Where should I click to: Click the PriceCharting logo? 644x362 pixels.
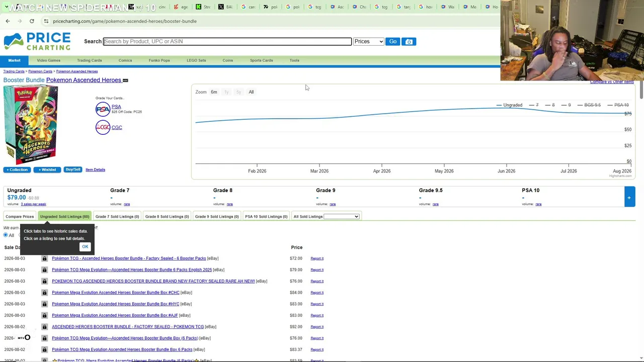coord(37,41)
